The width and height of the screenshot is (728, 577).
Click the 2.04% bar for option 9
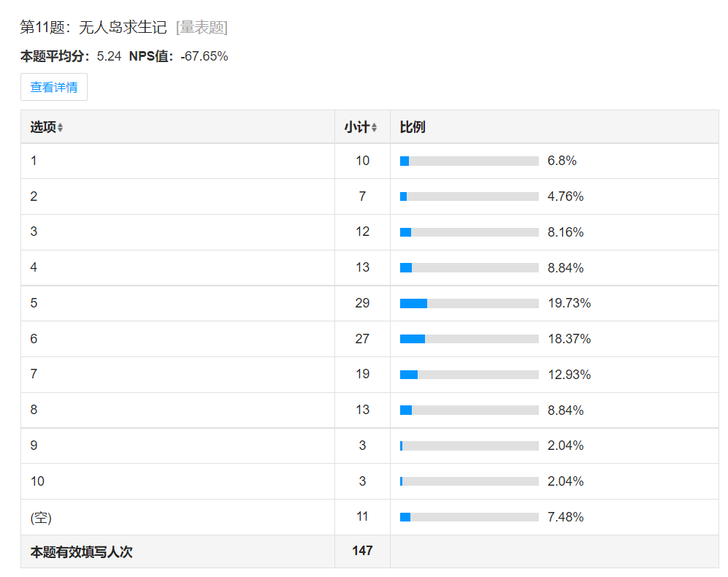pyautogui.click(x=470, y=446)
